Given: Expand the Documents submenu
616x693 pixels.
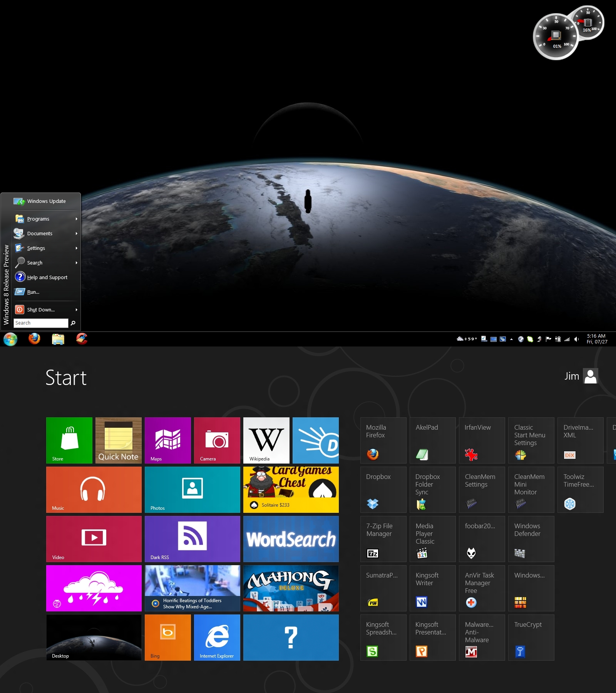Looking at the screenshot, I should pyautogui.click(x=46, y=233).
